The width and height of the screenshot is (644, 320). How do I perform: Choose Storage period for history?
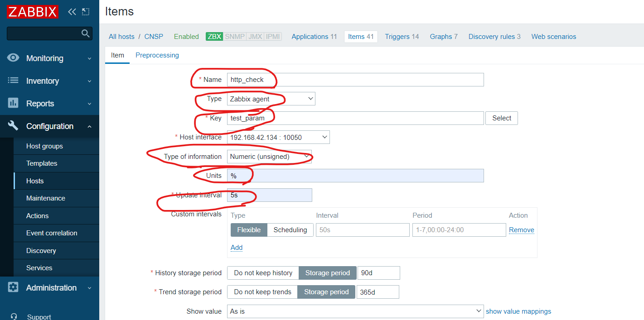(x=328, y=273)
